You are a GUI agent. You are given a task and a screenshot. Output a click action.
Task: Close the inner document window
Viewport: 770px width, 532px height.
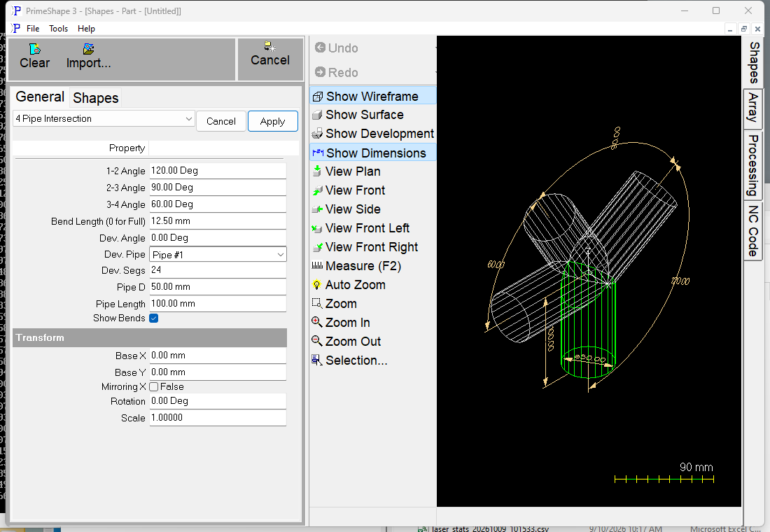(x=757, y=29)
